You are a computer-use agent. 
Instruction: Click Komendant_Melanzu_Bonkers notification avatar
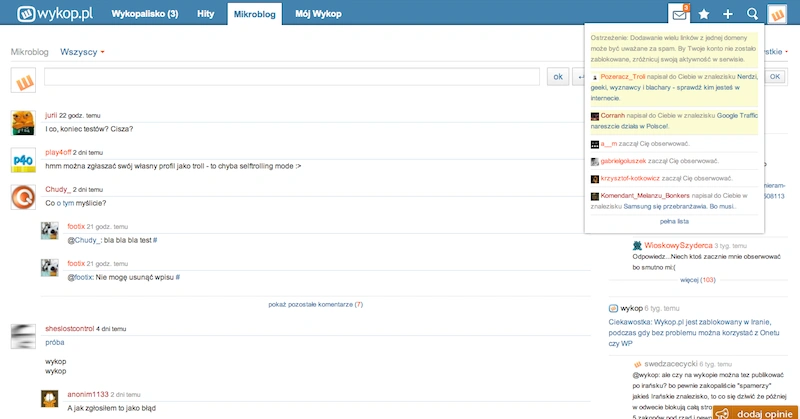[x=594, y=196]
